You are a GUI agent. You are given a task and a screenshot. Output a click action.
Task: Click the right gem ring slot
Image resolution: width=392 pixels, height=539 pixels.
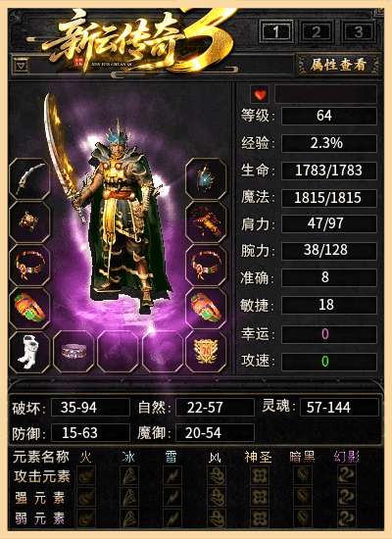[x=206, y=309]
